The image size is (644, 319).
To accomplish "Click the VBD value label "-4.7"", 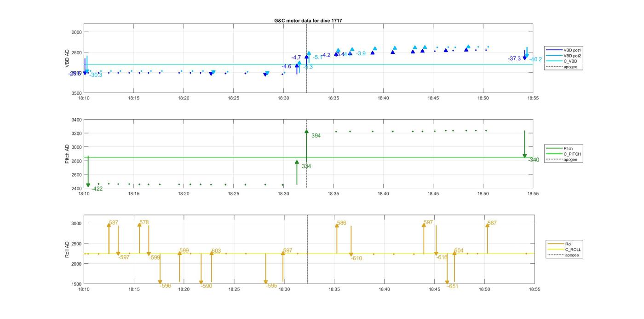I will pyautogui.click(x=296, y=58).
